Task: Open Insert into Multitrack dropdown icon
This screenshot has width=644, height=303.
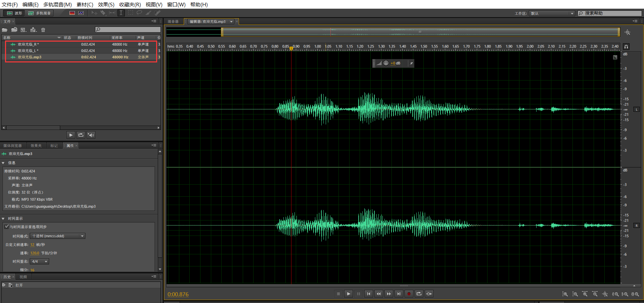Action: pyautogui.click(x=33, y=30)
